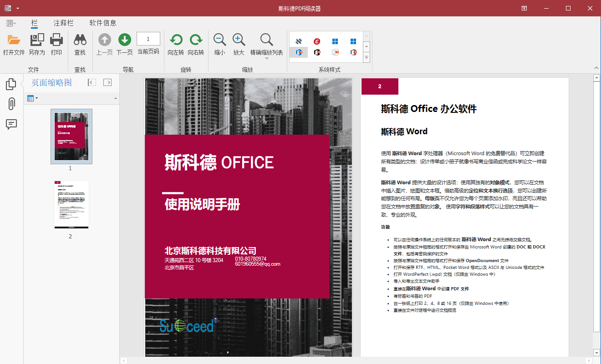Zoom out with 缩小
The image size is (601, 364).
click(219, 45)
